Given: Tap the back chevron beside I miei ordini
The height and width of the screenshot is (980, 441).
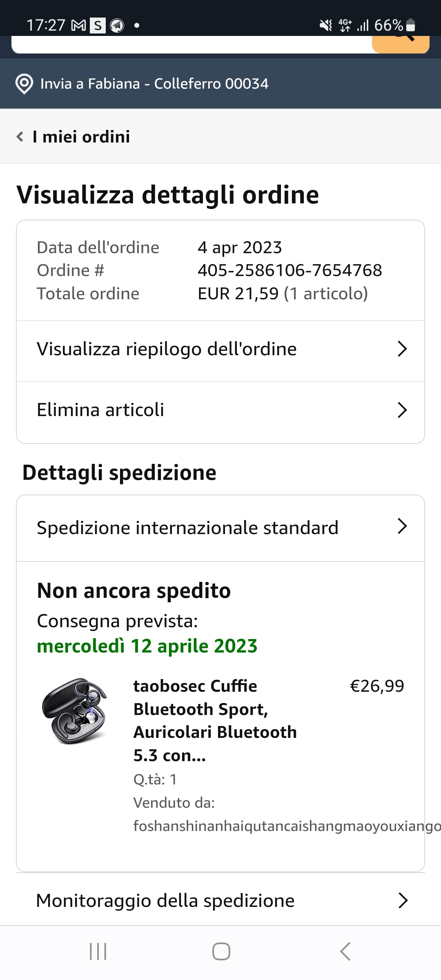Looking at the screenshot, I should pyautogui.click(x=20, y=137).
